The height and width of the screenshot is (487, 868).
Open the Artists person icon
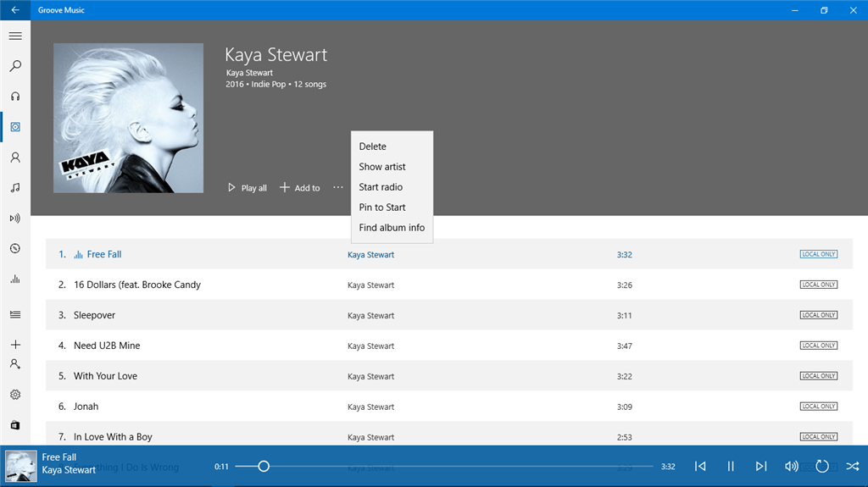(15, 158)
